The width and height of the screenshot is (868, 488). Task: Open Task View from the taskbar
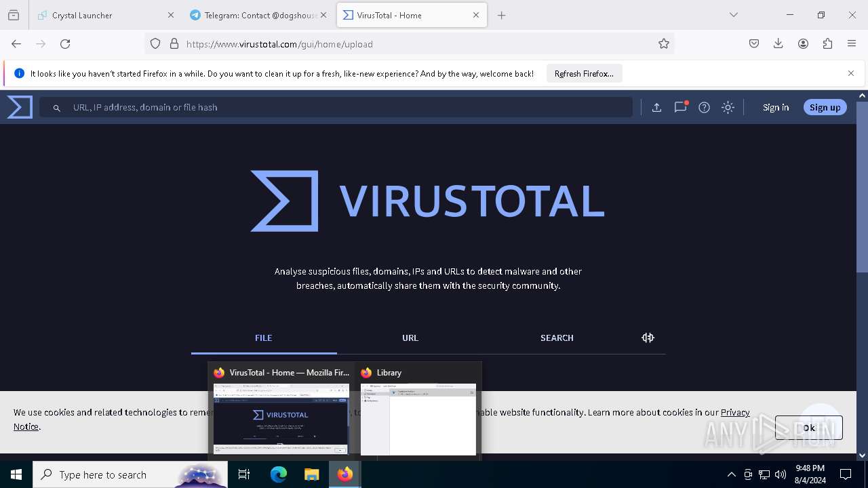(x=244, y=474)
